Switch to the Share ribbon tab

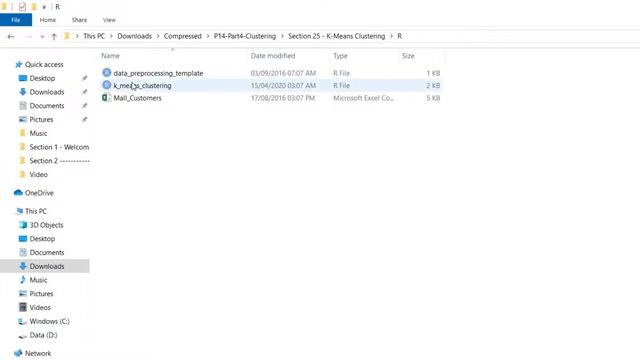click(x=79, y=20)
